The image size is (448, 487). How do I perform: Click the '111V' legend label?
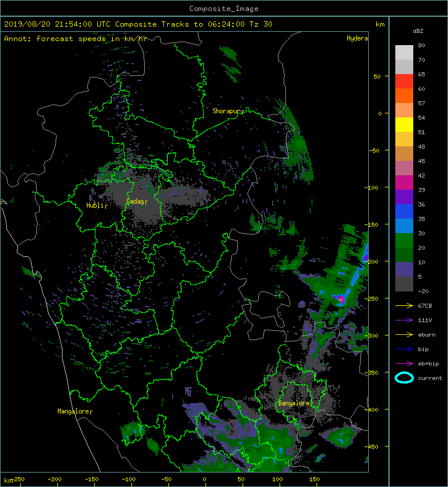[x=425, y=320]
